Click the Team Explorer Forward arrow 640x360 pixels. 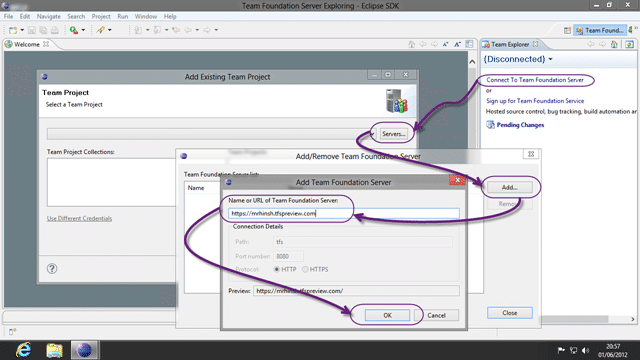602,44
